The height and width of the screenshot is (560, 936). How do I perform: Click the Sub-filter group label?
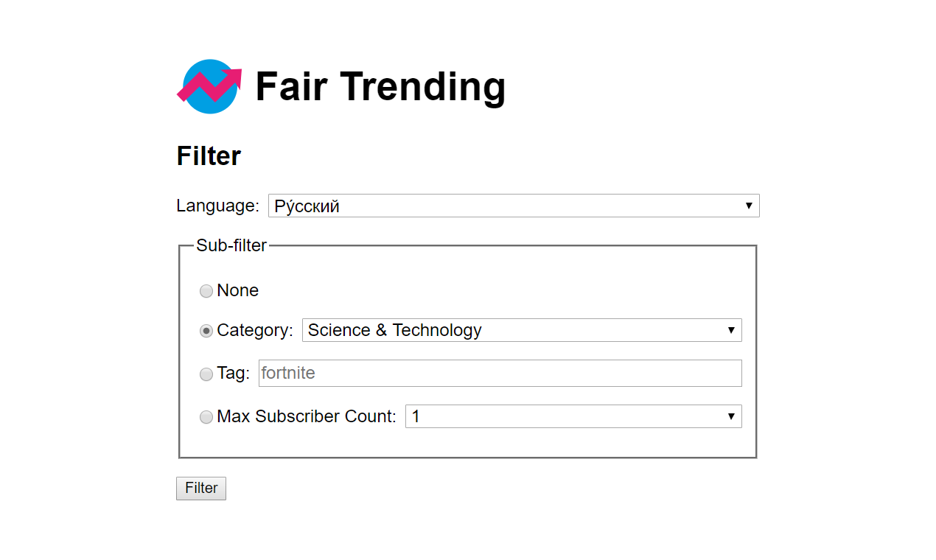[231, 245]
